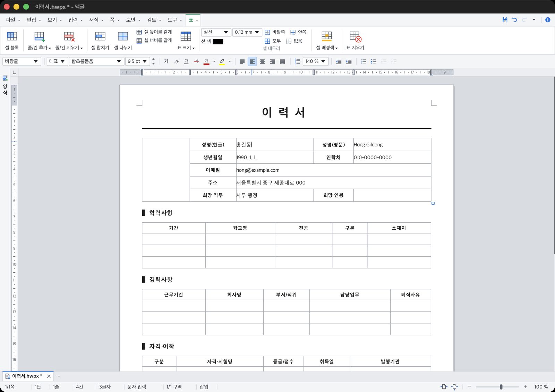Add a new document tab with plus

(59, 376)
